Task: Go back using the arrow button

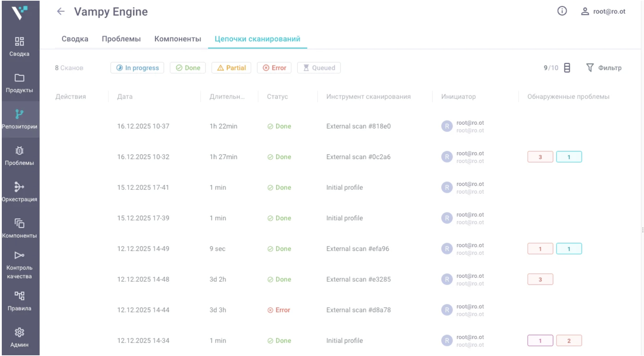Action: (x=61, y=11)
